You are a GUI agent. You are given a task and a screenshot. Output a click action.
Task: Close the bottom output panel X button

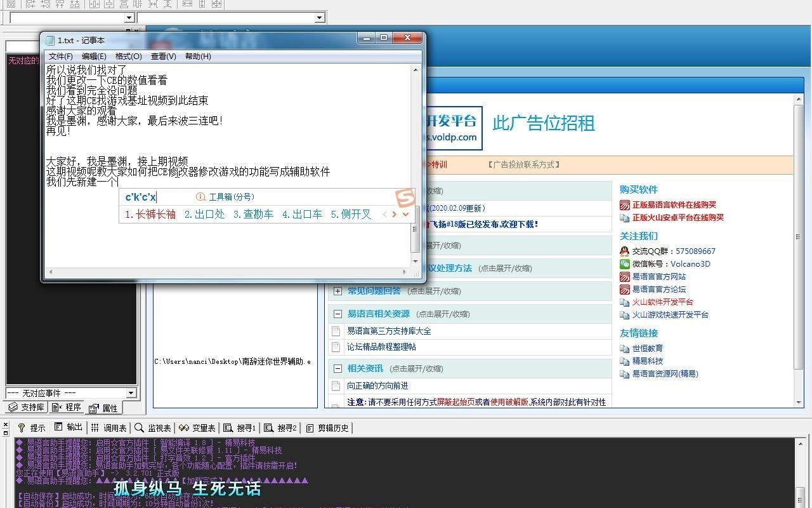6,424
